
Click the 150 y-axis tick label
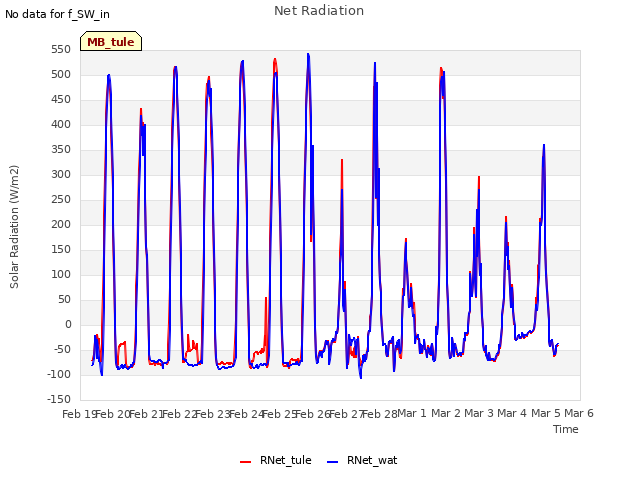pyautogui.click(x=61, y=249)
